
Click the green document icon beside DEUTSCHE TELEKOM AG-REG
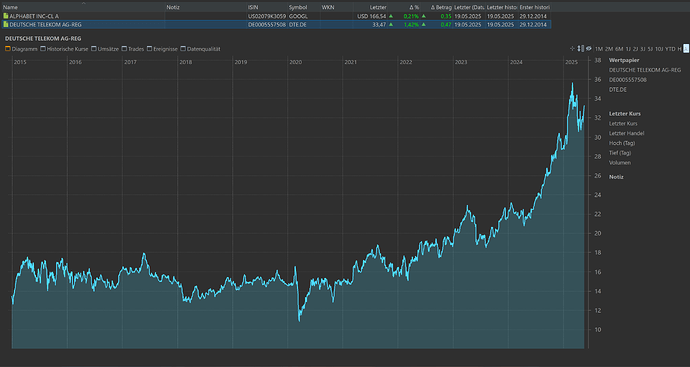[6, 25]
